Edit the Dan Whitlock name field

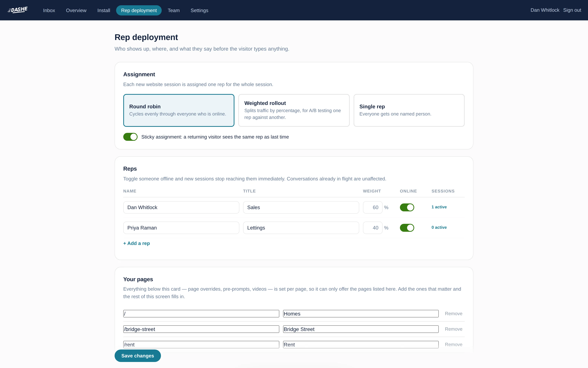(181, 207)
